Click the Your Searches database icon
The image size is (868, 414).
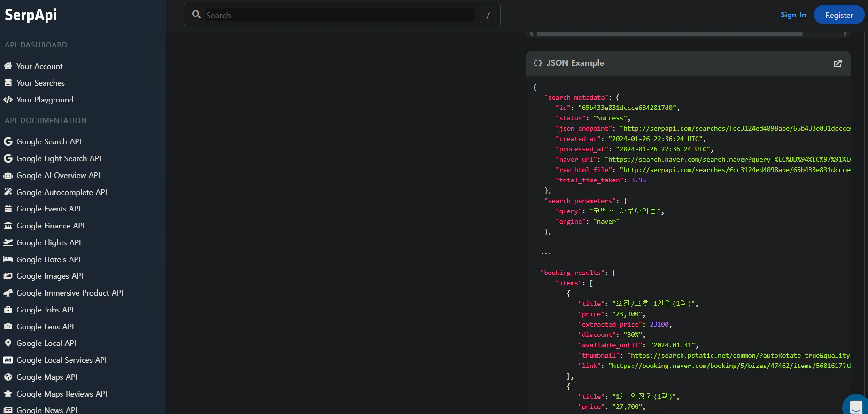(x=8, y=83)
